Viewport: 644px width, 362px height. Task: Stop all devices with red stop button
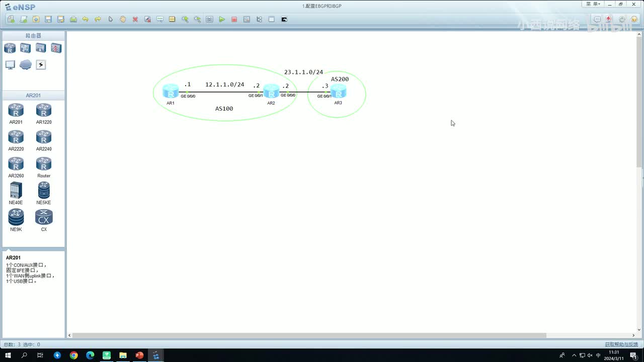point(234,20)
